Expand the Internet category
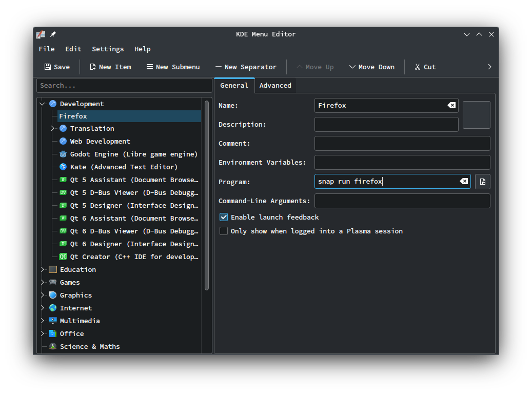The image size is (532, 394). [x=43, y=308]
